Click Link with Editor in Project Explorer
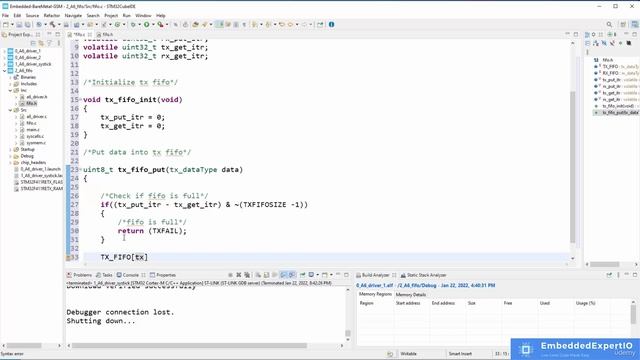 point(41,43)
